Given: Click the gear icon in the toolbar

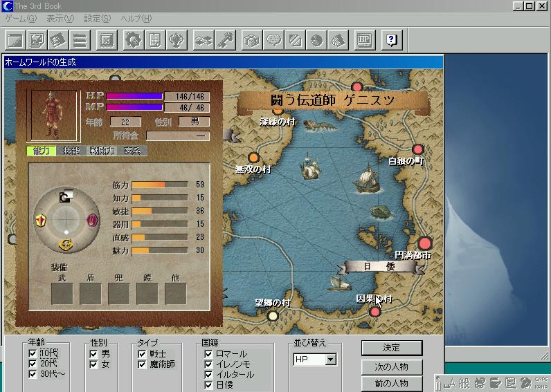Looking at the screenshot, I should click(133, 39).
